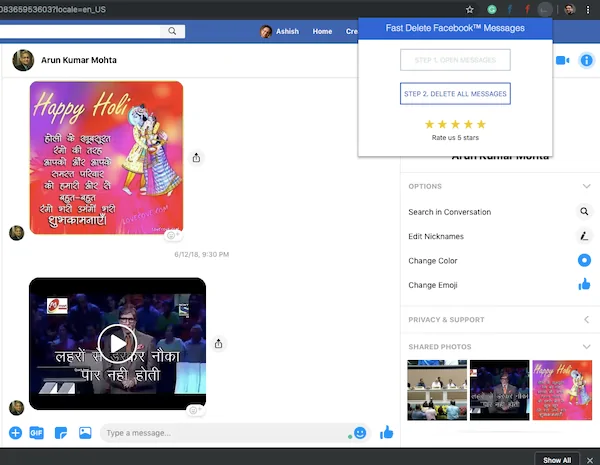The height and width of the screenshot is (465, 600).
Task: Click Step 1 Open Messages button
Action: coord(455,60)
